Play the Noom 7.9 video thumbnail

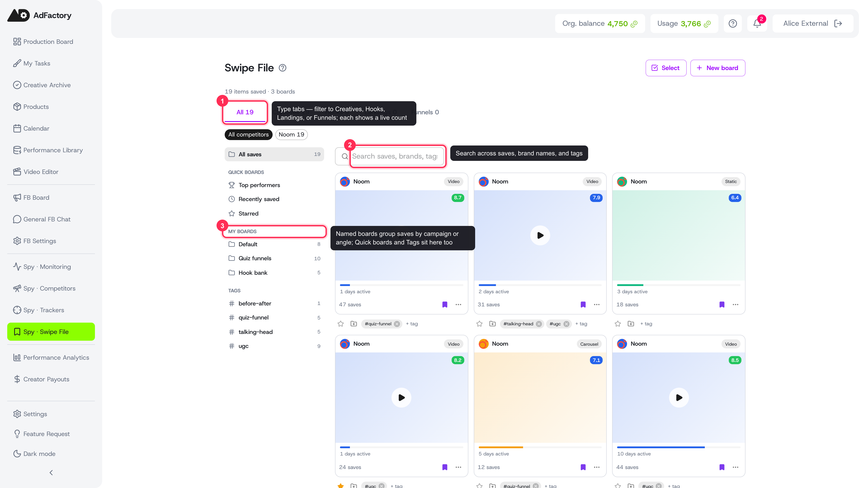[x=540, y=235]
